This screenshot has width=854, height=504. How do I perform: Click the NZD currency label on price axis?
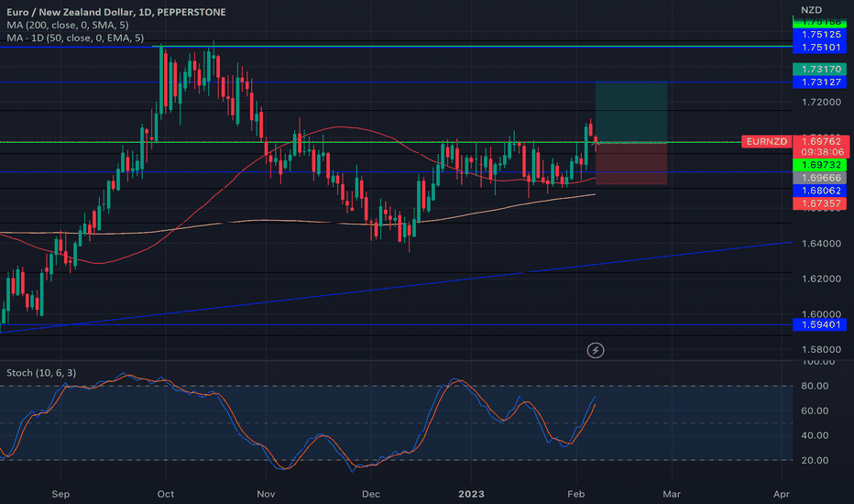[812, 10]
